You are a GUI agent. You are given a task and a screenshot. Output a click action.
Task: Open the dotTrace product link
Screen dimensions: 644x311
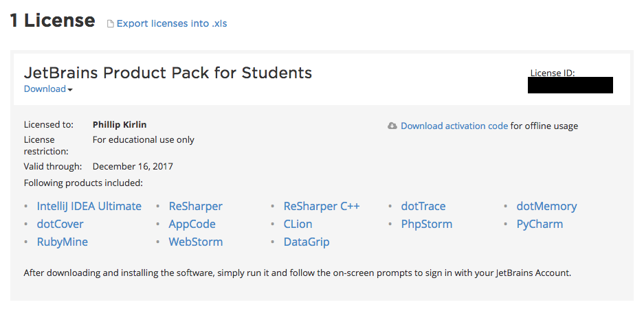coord(423,206)
